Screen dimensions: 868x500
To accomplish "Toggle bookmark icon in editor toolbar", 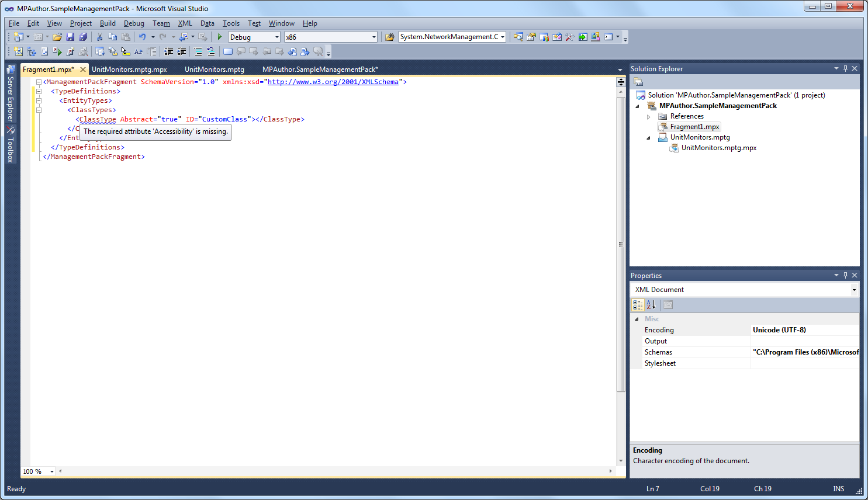I will [228, 51].
